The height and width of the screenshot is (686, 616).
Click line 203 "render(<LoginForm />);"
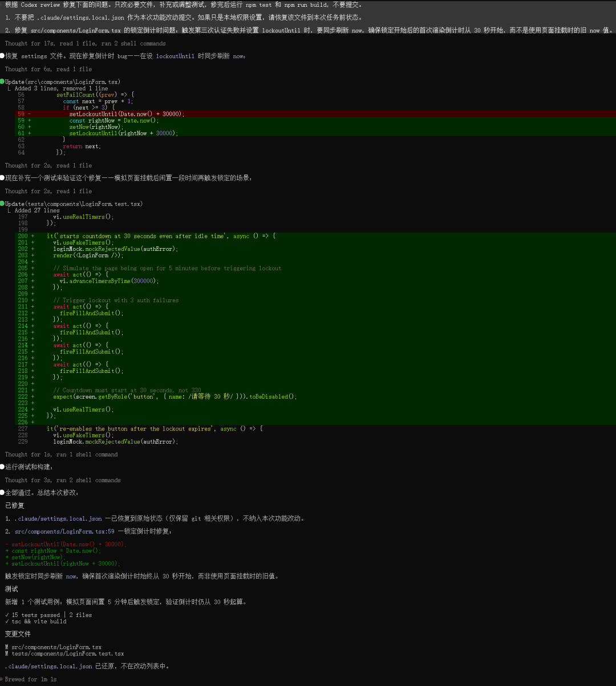88,255
